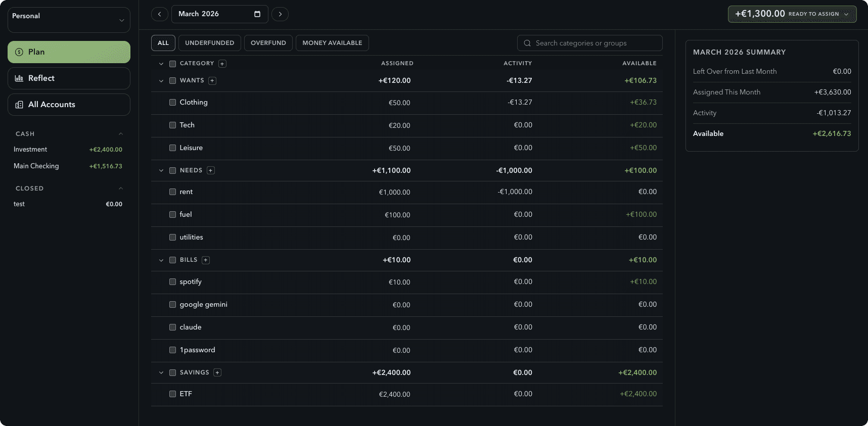Select the MONEY AVAILABLE filter tab
Screen dimensions: 868x426
332,43
